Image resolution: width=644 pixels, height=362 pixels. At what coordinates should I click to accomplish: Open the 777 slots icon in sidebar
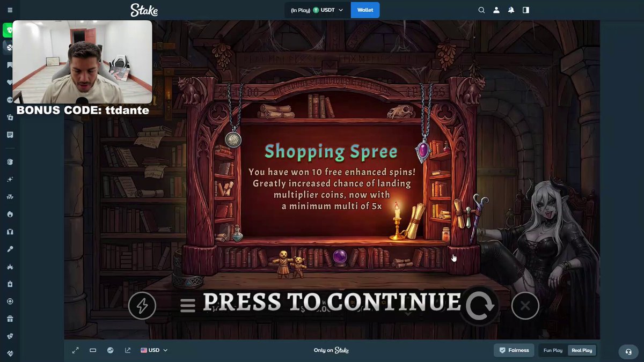click(x=10, y=197)
